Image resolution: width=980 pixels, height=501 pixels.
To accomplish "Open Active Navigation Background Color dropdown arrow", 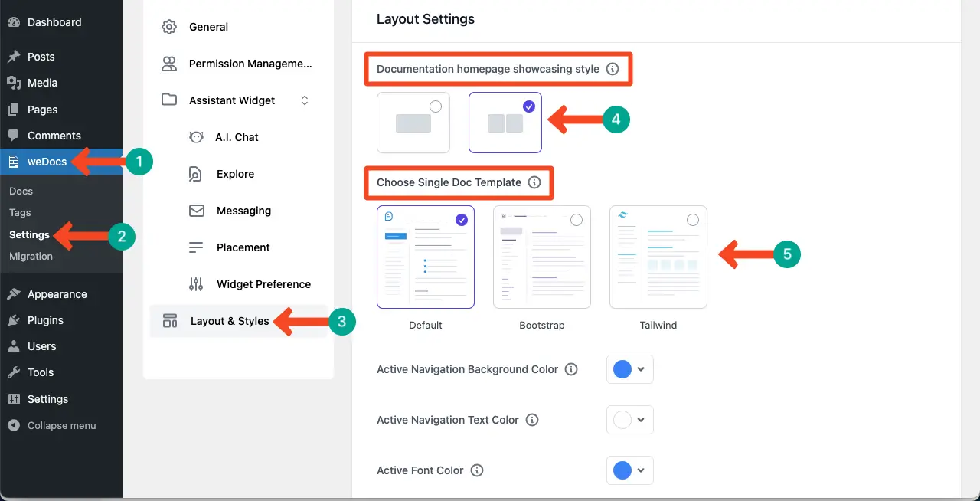I will (641, 369).
